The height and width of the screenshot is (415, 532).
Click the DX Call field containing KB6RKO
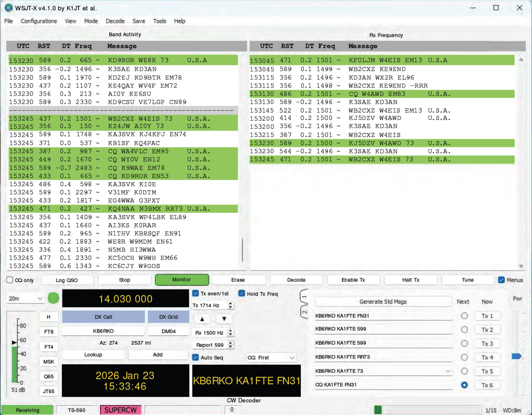click(x=103, y=331)
